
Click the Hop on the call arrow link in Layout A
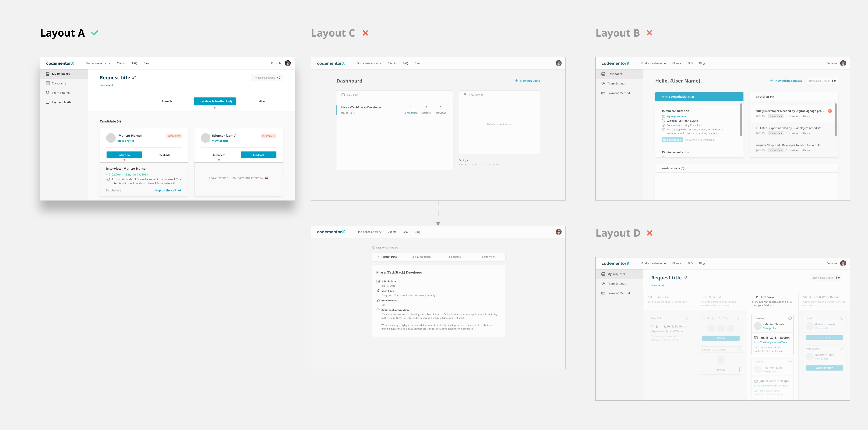tap(168, 191)
